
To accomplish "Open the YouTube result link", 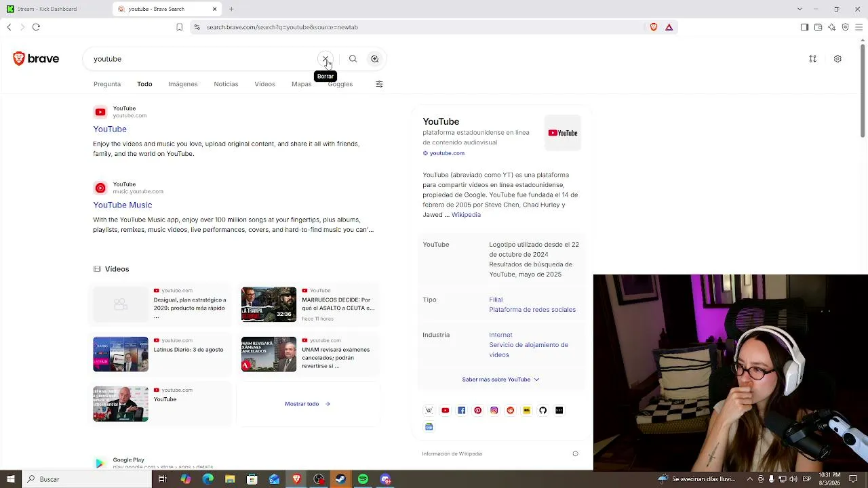I will coord(110,129).
